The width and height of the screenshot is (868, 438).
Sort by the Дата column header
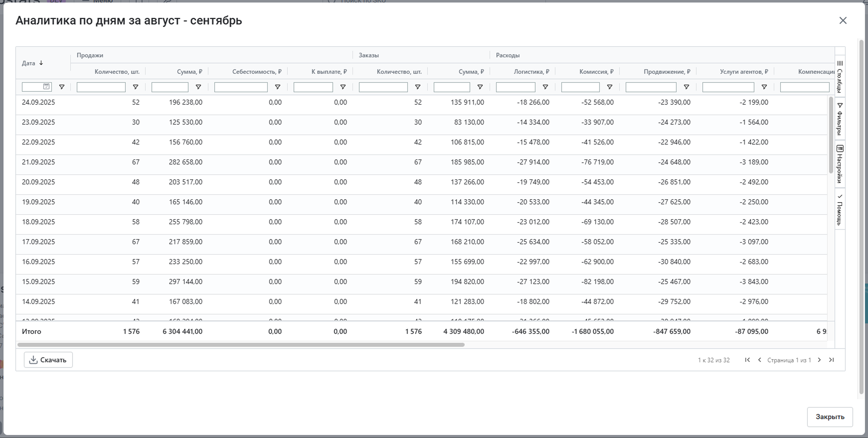pyautogui.click(x=29, y=63)
